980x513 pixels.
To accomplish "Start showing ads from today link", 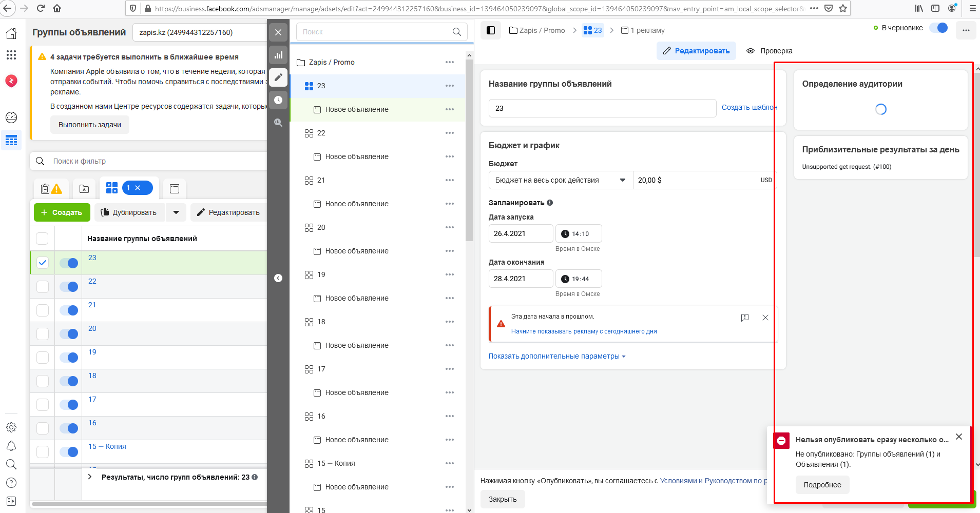I will coord(584,331).
